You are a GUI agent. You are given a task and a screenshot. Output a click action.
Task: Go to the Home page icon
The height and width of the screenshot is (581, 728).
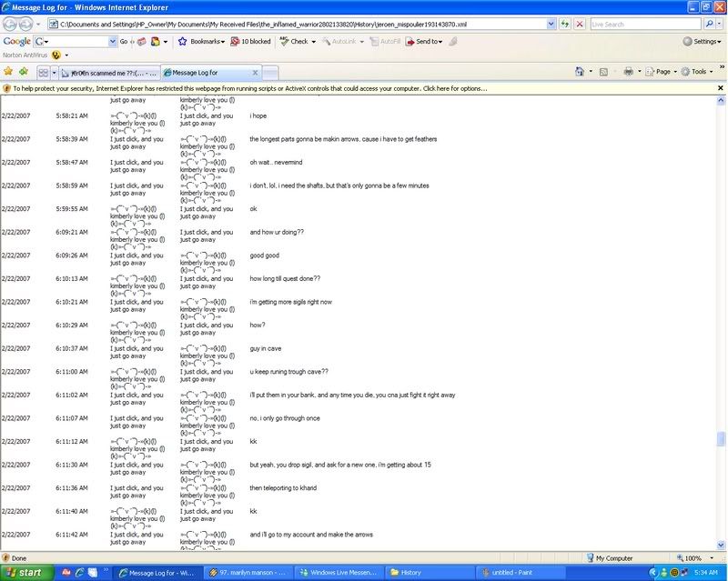click(580, 72)
